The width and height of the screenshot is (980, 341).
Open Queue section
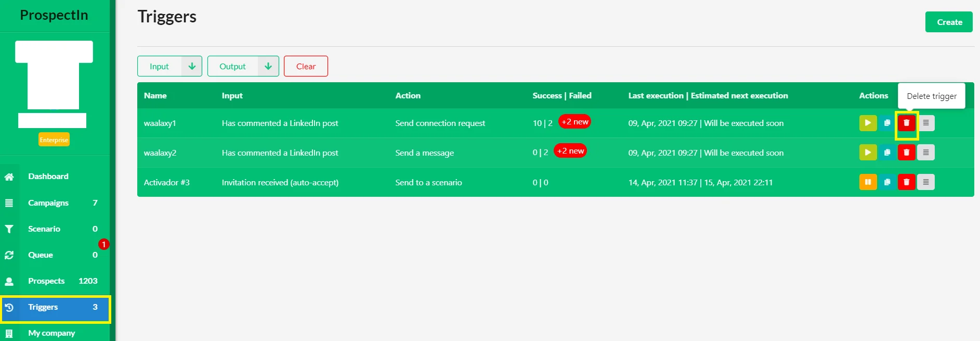click(41, 255)
